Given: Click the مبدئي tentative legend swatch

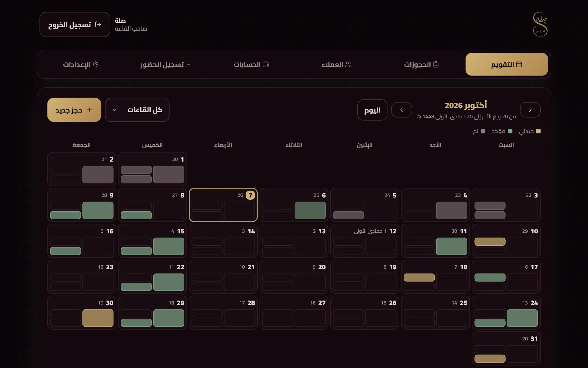Looking at the screenshot, I should pos(538,131).
